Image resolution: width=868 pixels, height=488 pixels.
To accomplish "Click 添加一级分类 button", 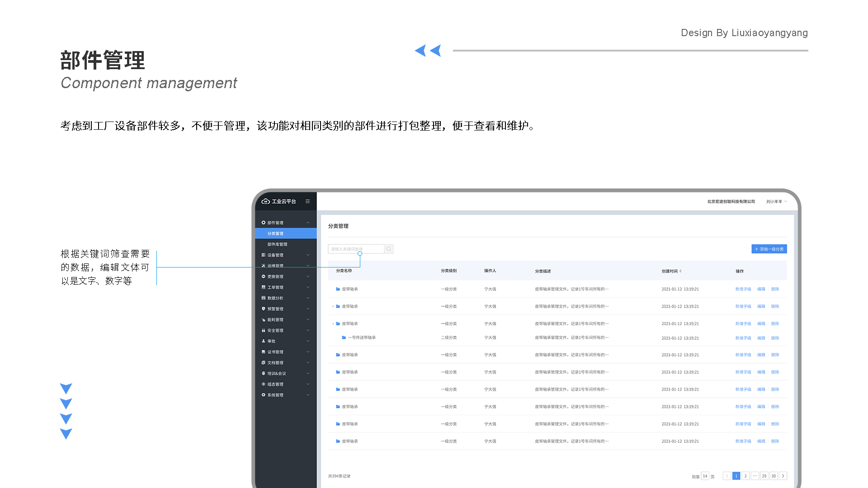I will (x=769, y=249).
